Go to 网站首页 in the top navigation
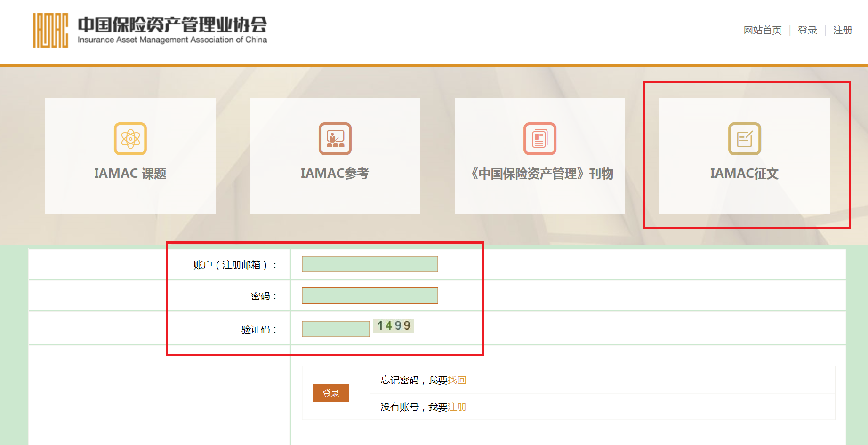The height and width of the screenshot is (445, 868). click(762, 31)
